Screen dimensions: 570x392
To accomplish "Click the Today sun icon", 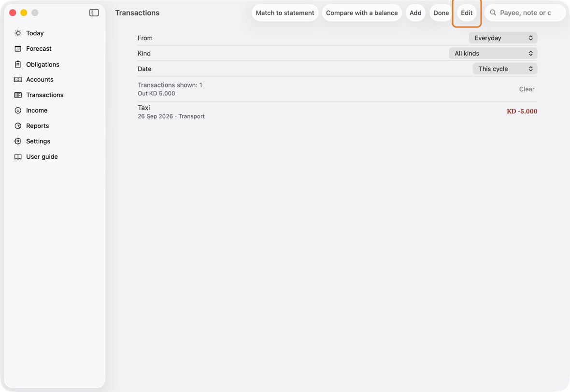I will click(18, 33).
